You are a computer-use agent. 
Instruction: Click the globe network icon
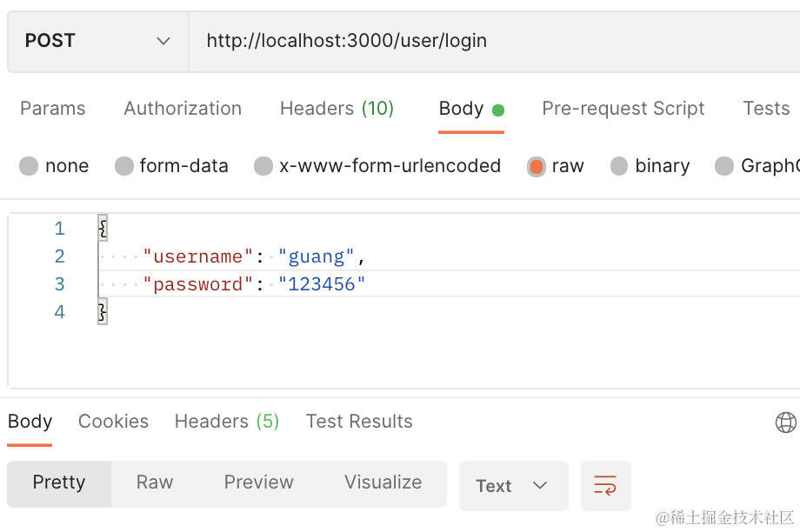pos(785,422)
